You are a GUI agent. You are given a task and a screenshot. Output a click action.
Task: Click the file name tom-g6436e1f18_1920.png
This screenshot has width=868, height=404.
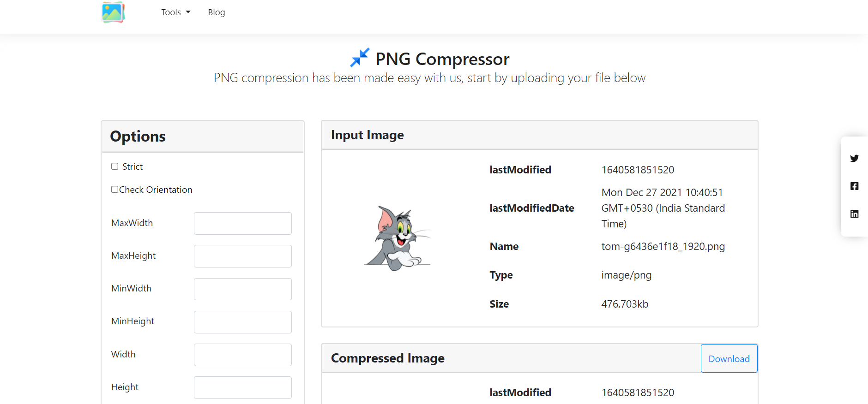point(663,247)
